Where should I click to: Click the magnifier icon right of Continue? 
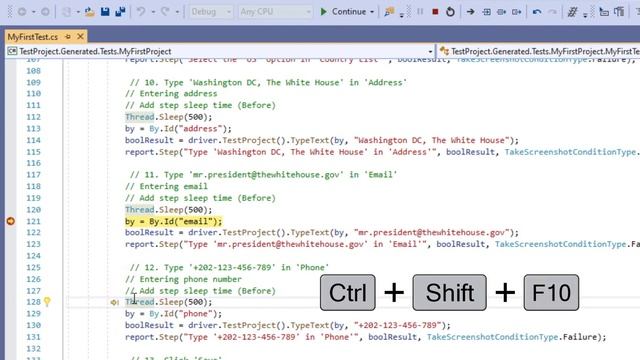point(389,12)
